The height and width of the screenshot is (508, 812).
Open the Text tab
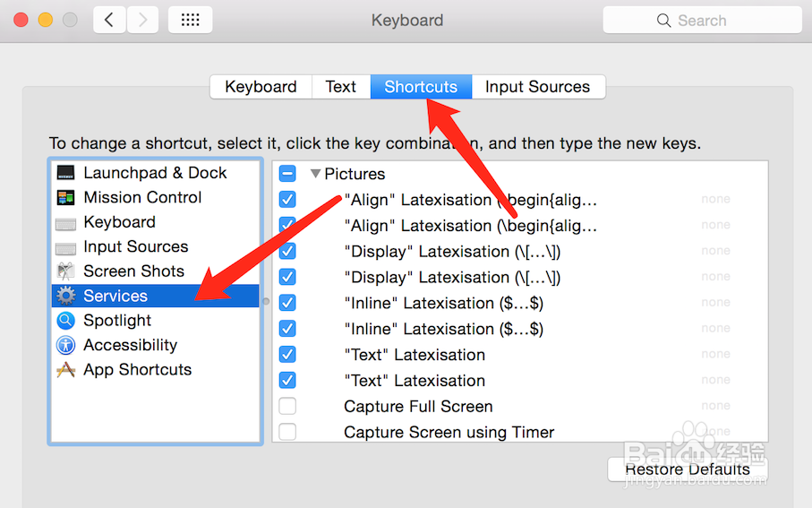coord(340,87)
